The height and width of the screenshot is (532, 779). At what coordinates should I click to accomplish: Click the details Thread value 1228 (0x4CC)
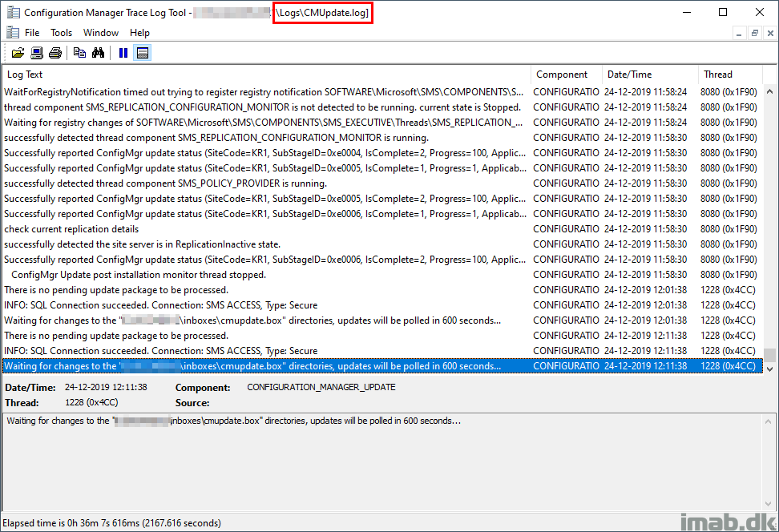click(91, 402)
